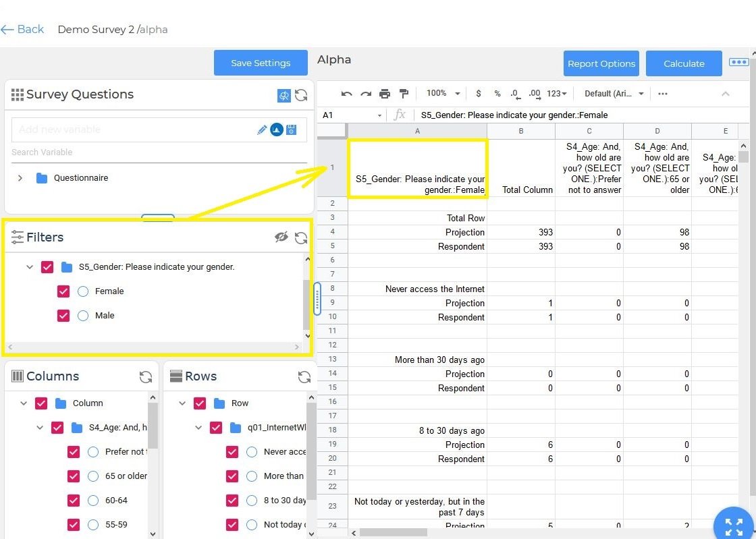Collapse the q01_InternetWl row node
The image size is (756, 539).
[x=198, y=427]
